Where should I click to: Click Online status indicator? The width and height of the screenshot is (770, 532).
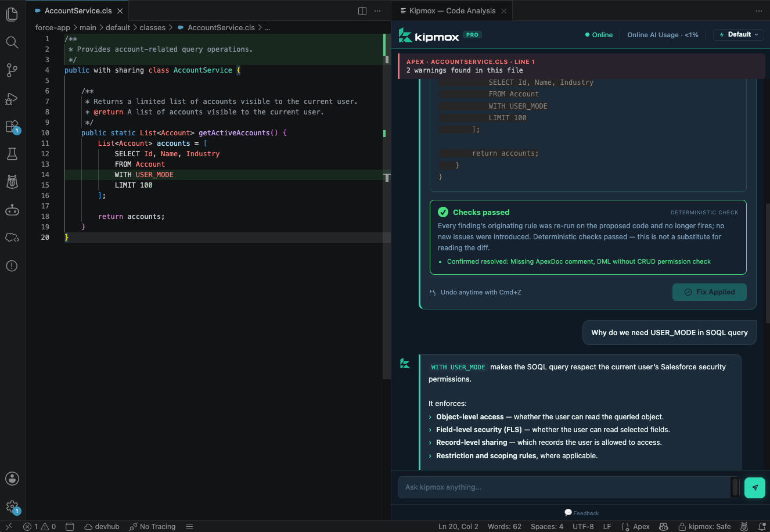coord(599,35)
